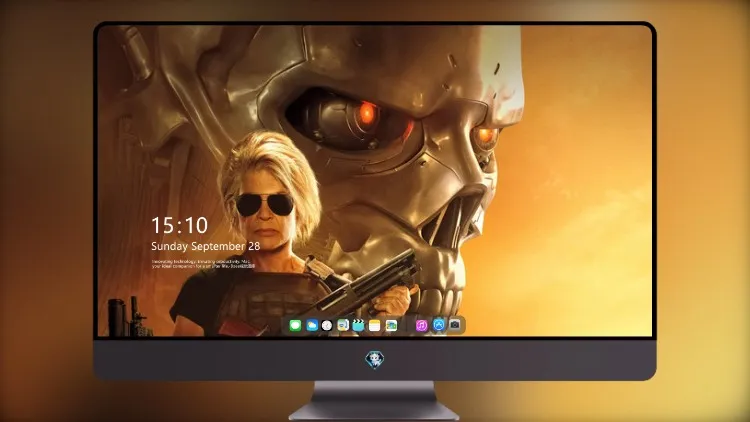
Task: Open the Camera app in dock
Action: [x=455, y=324]
